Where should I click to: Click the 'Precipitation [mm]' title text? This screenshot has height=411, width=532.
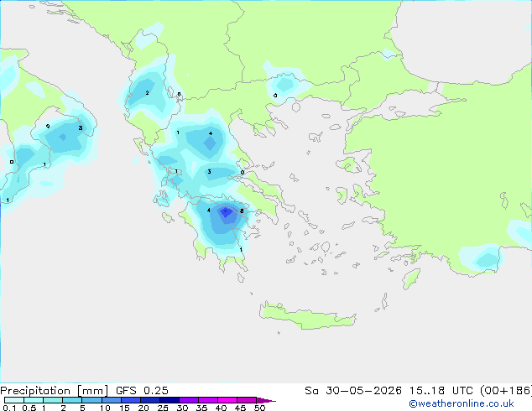(x=55, y=391)
